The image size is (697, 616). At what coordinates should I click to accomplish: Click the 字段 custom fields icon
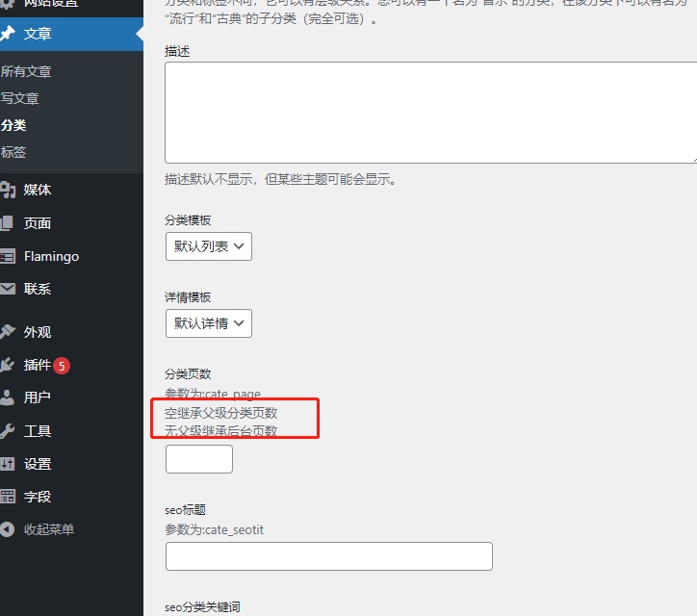(x=8, y=497)
